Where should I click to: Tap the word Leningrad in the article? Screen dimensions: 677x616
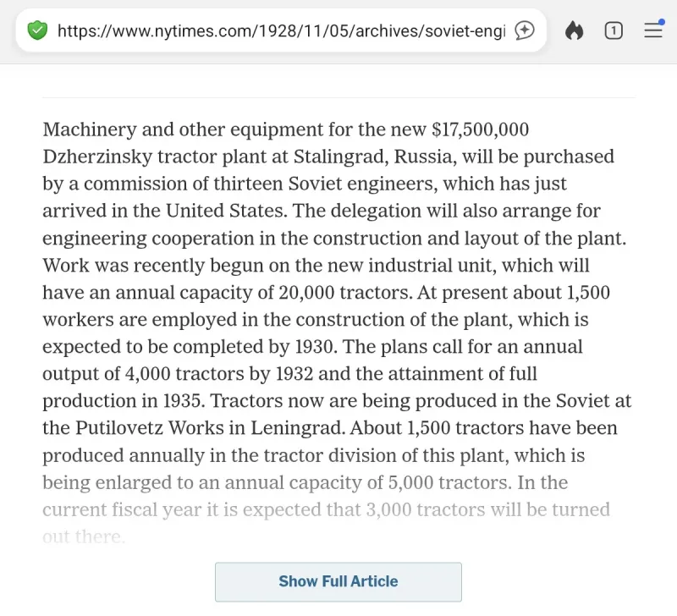pyautogui.click(x=298, y=429)
